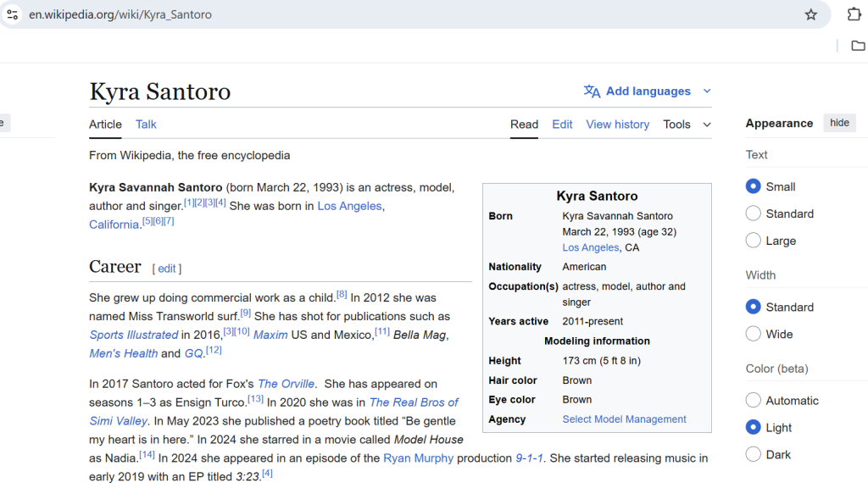Image resolution: width=868 pixels, height=488 pixels.
Task: Select the Large text size option
Action: click(x=753, y=241)
